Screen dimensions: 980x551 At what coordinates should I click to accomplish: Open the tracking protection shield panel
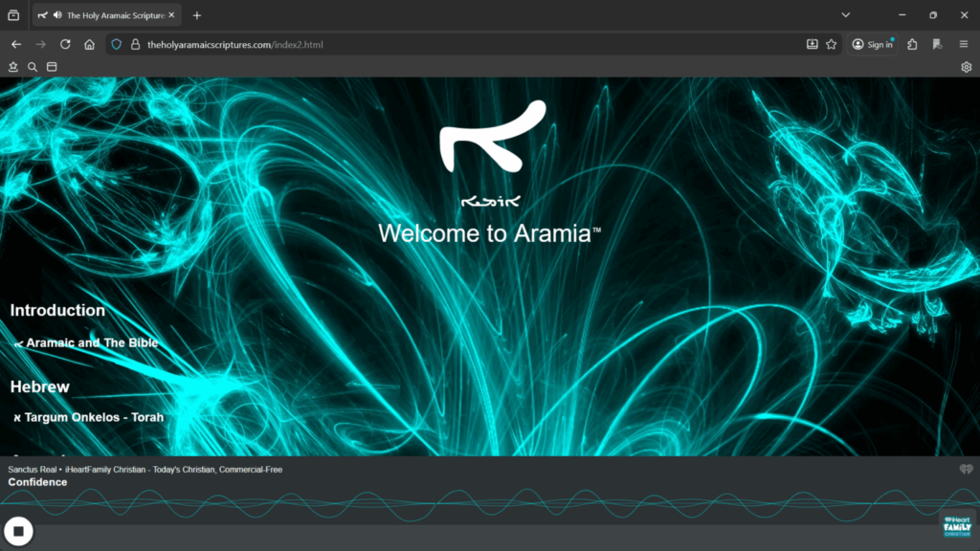(x=117, y=44)
